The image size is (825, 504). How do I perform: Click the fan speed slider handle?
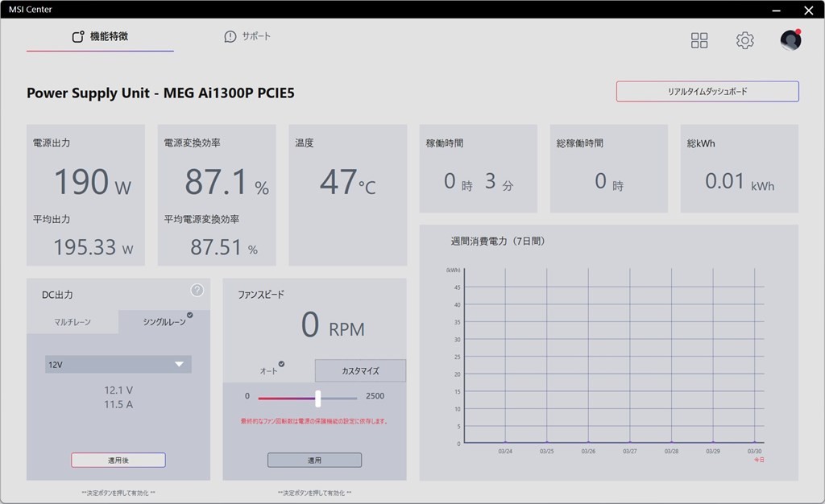point(317,399)
